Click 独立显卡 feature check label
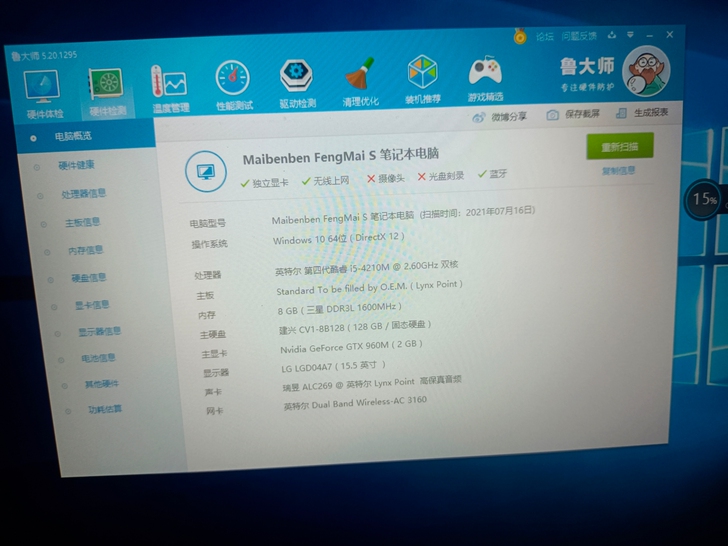The image size is (728, 546). (264, 182)
